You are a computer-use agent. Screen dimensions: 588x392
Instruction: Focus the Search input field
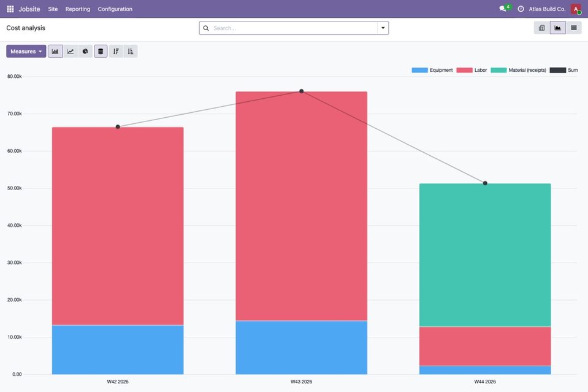tap(294, 28)
